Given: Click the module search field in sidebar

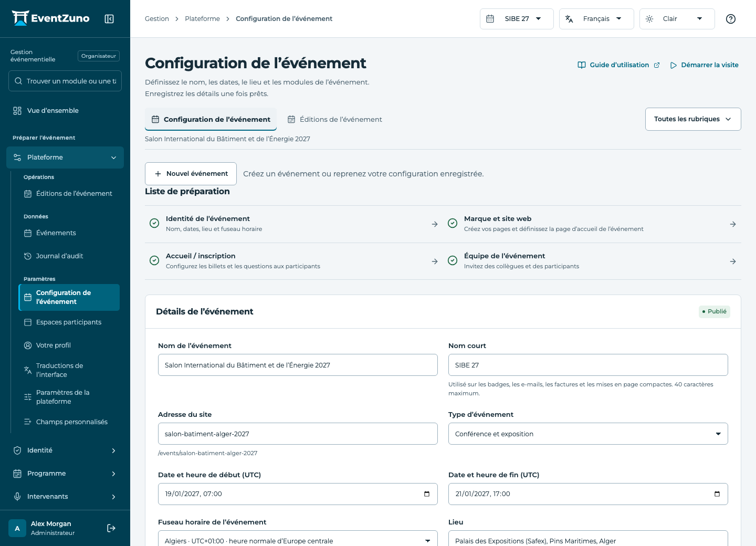Looking at the screenshot, I should click(65, 81).
